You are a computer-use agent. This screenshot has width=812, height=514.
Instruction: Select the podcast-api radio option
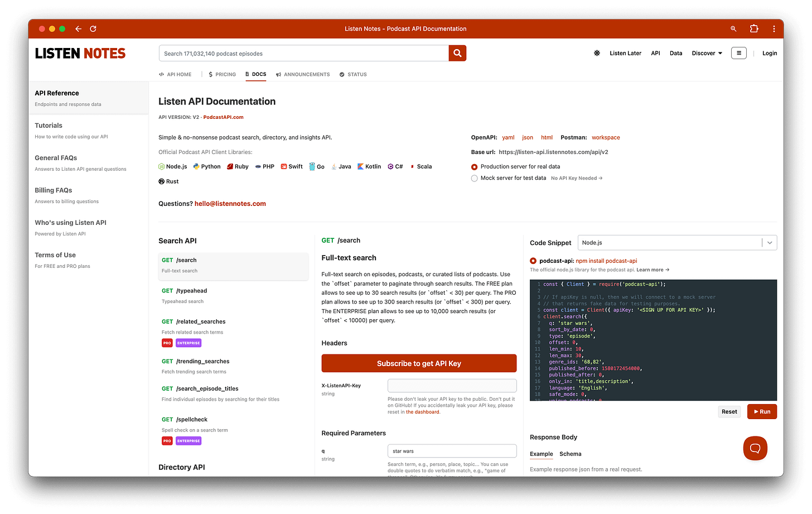coord(533,261)
